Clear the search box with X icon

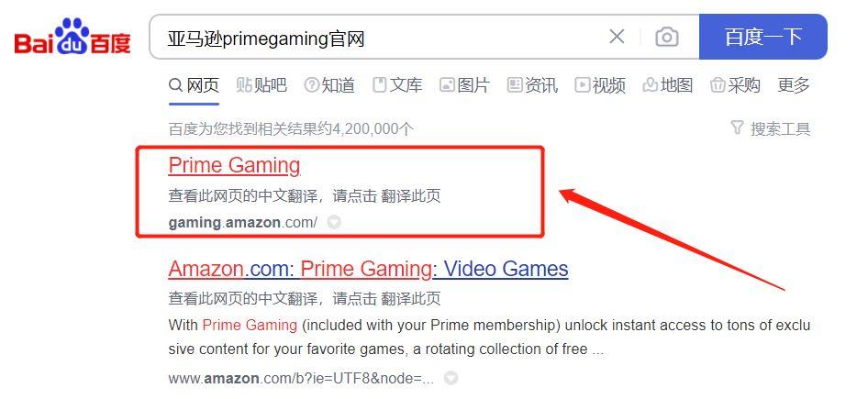point(616,37)
